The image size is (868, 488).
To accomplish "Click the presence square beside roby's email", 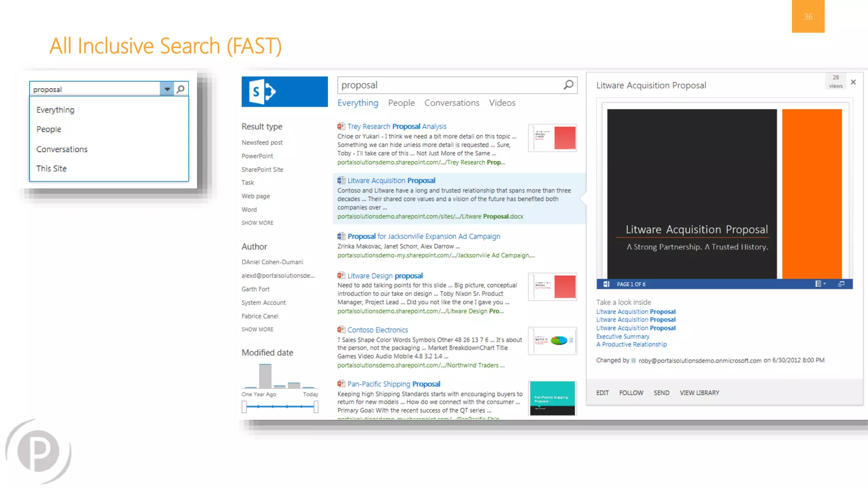I will (x=634, y=360).
